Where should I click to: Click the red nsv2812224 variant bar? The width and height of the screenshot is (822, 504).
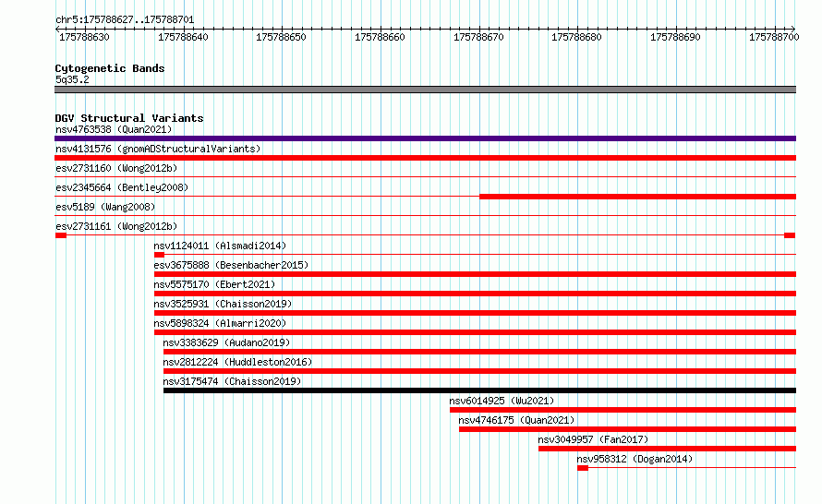pyautogui.click(x=479, y=371)
